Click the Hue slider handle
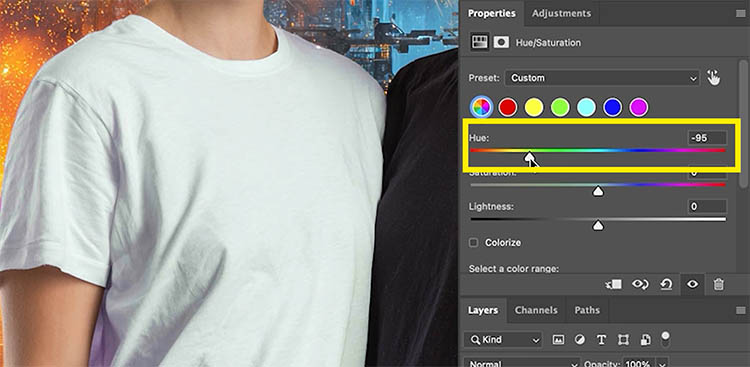This screenshot has height=367, width=750. click(x=529, y=156)
